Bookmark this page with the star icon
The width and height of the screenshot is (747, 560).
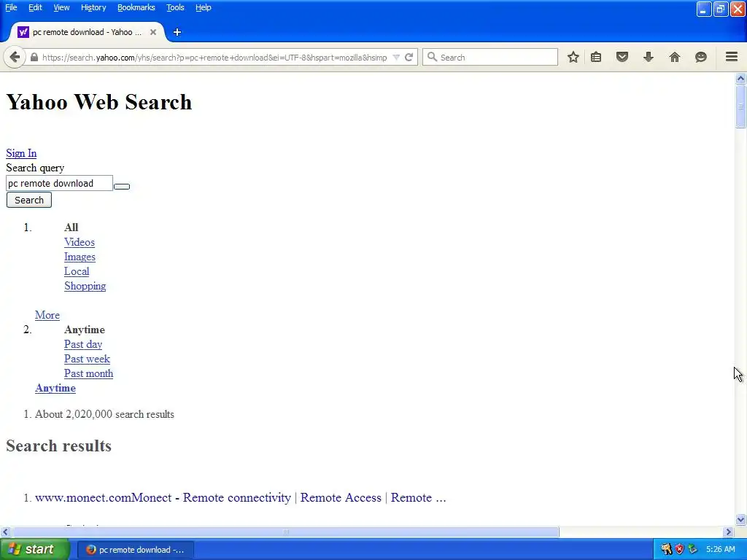coord(573,57)
